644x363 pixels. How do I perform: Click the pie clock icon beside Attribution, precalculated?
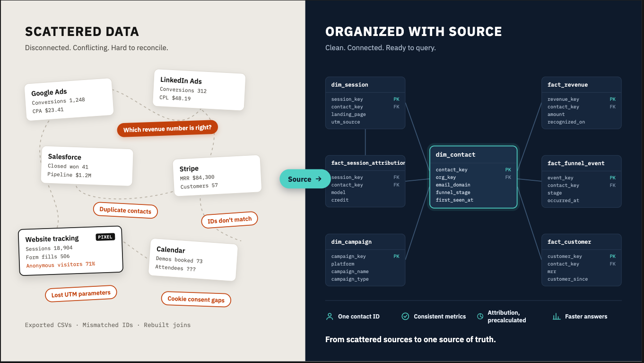480,317
